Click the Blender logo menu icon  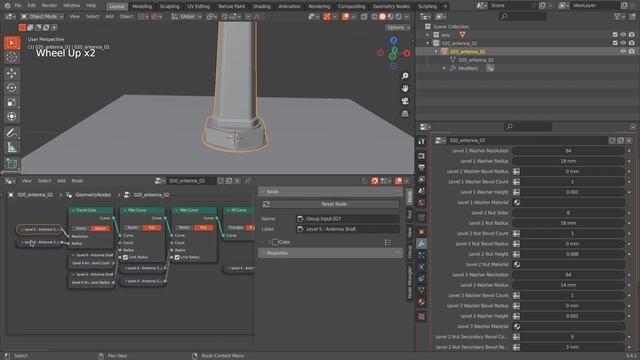pos(7,6)
